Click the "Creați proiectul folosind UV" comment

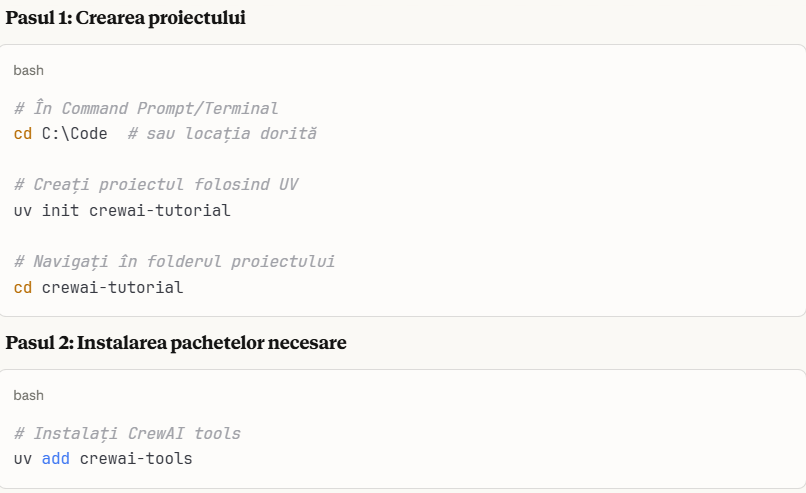click(156, 184)
